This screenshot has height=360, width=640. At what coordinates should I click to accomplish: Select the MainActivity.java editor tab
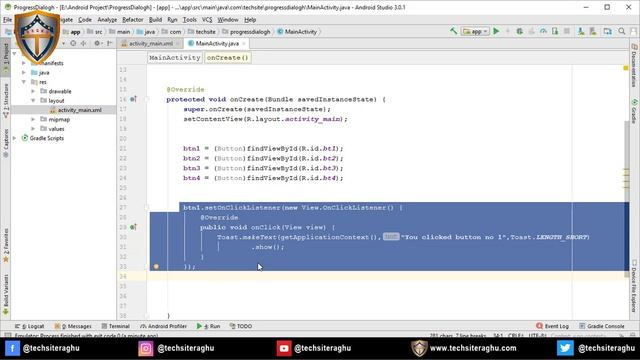coord(217,43)
